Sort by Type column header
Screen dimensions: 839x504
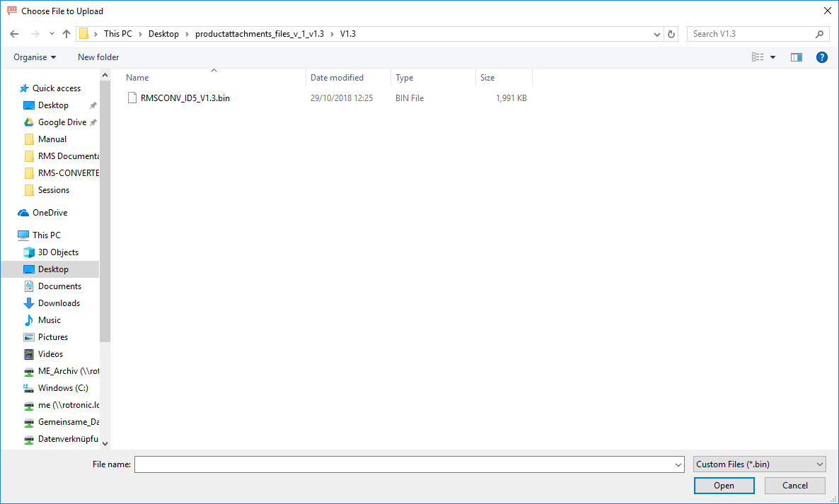[434, 78]
